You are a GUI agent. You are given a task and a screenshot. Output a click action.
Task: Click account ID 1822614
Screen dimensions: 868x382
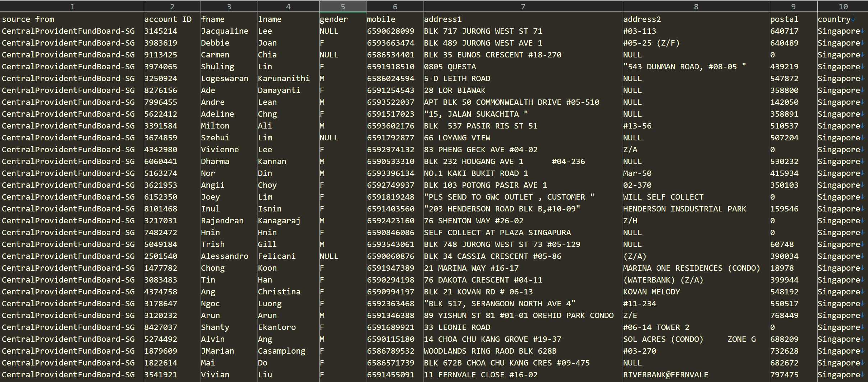161,363
